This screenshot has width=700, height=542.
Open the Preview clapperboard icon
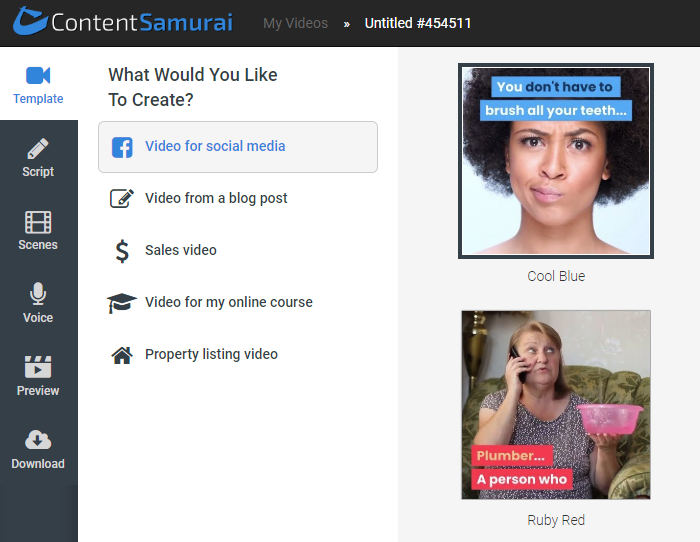38,367
